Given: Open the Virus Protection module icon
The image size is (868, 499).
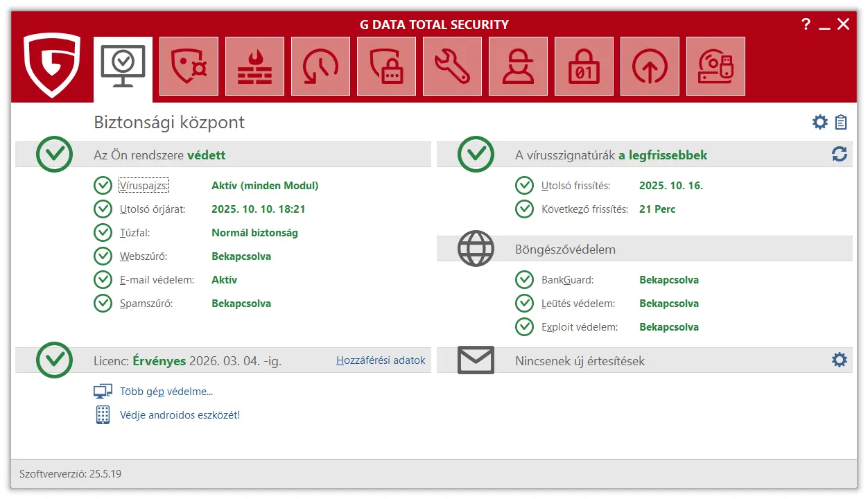Looking at the screenshot, I should [x=189, y=67].
